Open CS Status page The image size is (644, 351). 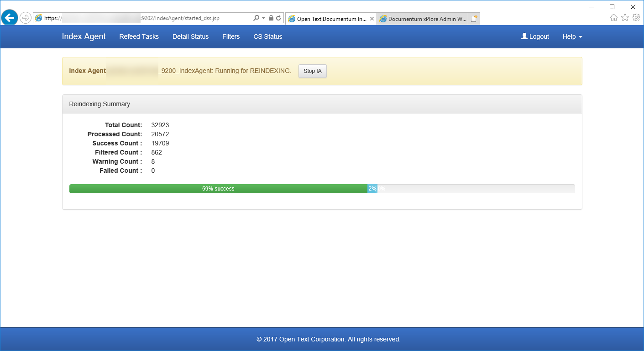coord(268,36)
